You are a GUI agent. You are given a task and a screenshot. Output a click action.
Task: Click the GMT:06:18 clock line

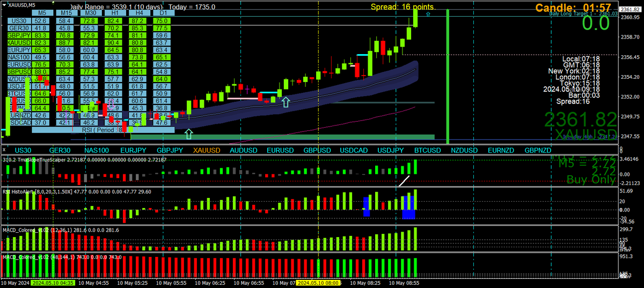(x=582, y=64)
